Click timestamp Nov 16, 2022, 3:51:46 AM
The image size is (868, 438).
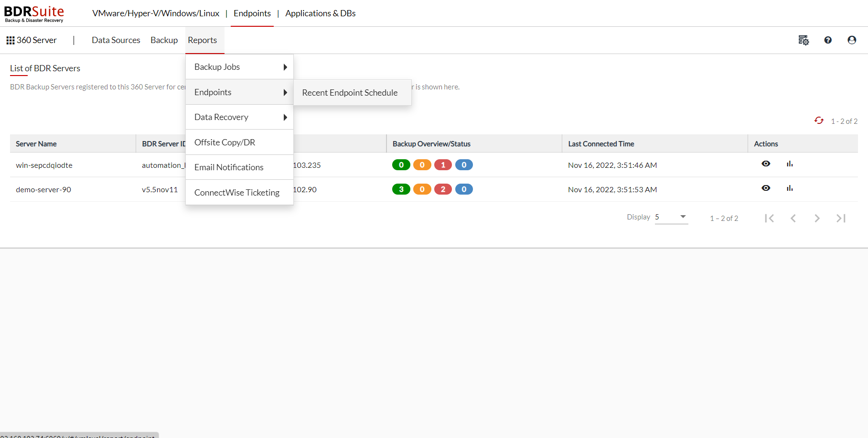(x=612, y=165)
